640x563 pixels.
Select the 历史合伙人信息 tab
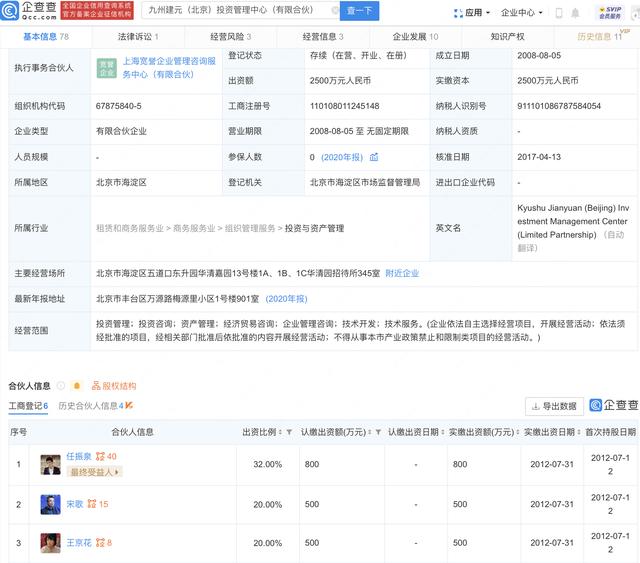pyautogui.click(x=93, y=406)
